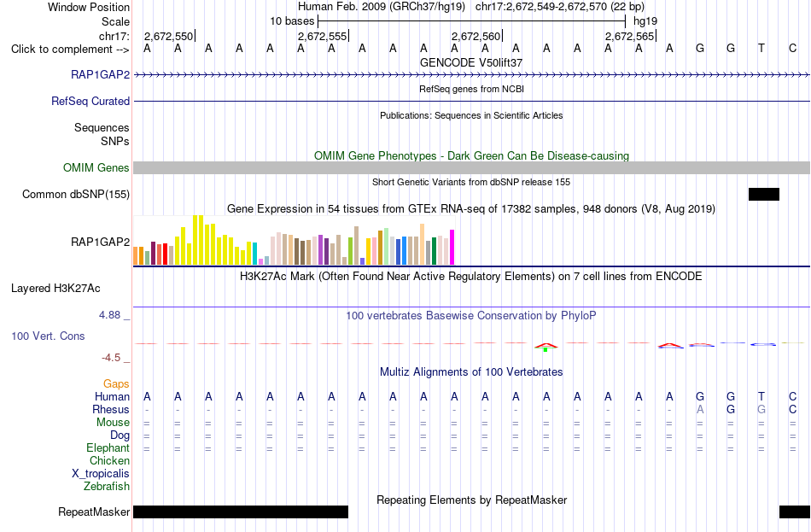Click the 2,672,550 position marker

pos(168,36)
